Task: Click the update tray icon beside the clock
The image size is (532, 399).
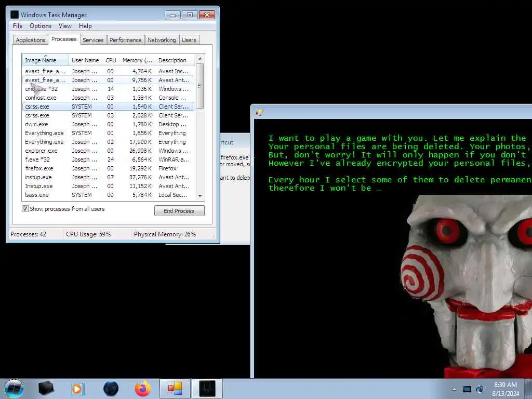Action: pyautogui.click(x=480, y=389)
